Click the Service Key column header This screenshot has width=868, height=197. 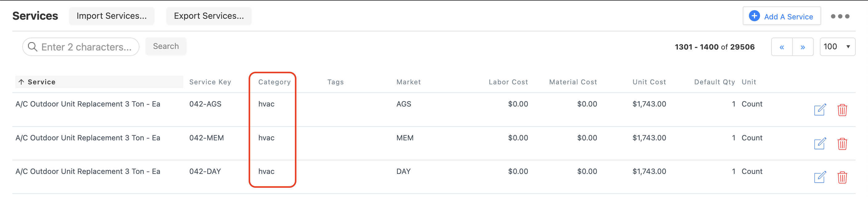(x=210, y=82)
